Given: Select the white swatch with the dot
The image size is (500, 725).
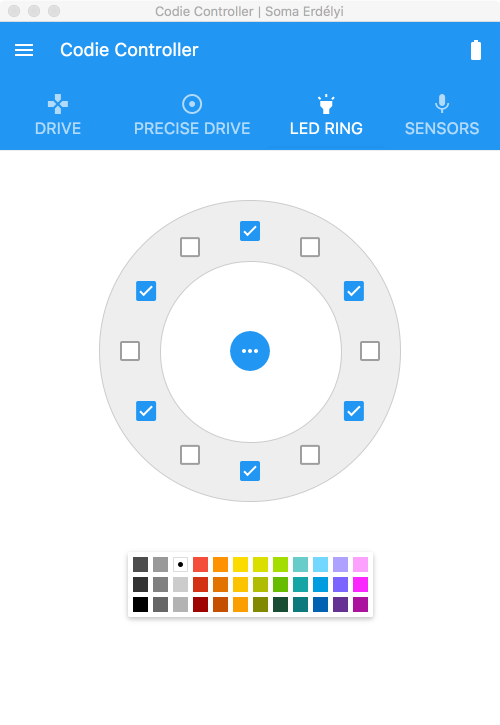Looking at the screenshot, I should tap(180, 565).
